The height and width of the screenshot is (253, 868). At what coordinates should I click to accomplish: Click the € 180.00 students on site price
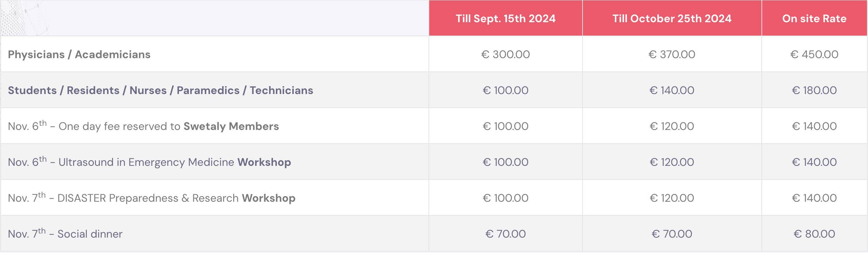[814, 90]
